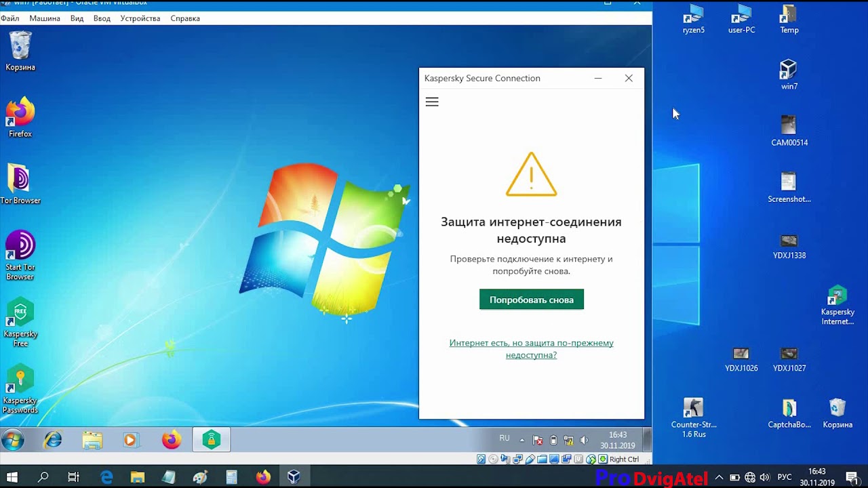This screenshot has height=488, width=868.
Task: Click the battery icon in the Windows 10 tray
Action: point(734,477)
